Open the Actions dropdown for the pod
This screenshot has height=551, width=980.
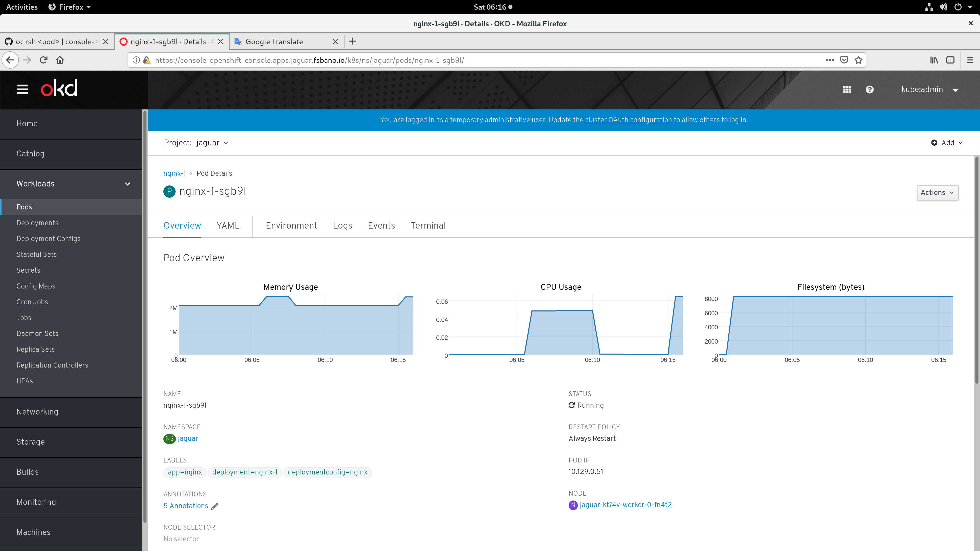pos(937,192)
